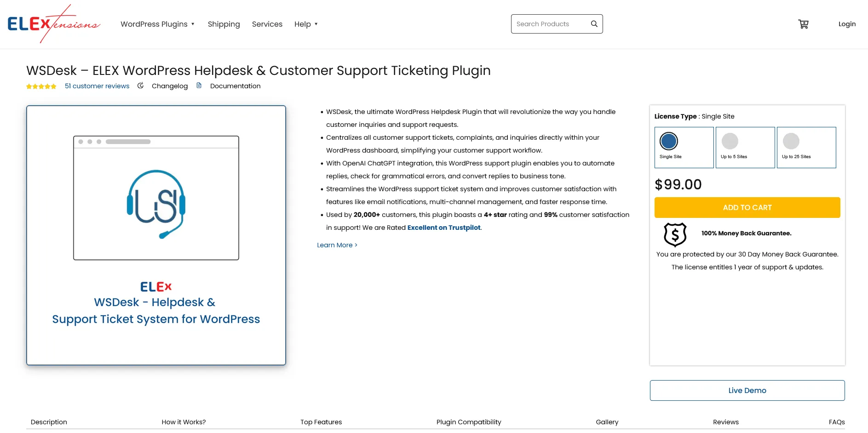Screen dimensions: 868x433
Task: Expand the WordPress Plugins dropdown menu
Action: pos(157,24)
